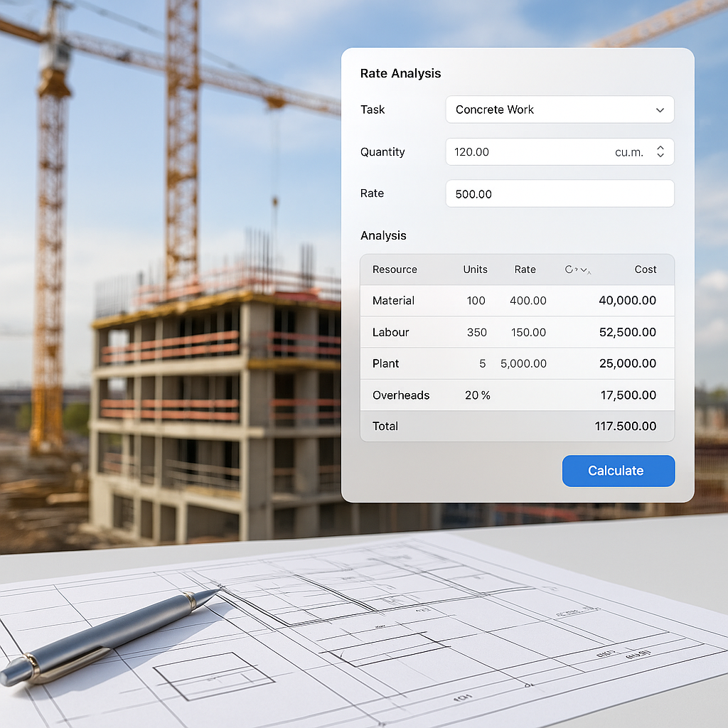Click the sort icon in the table header

577,269
